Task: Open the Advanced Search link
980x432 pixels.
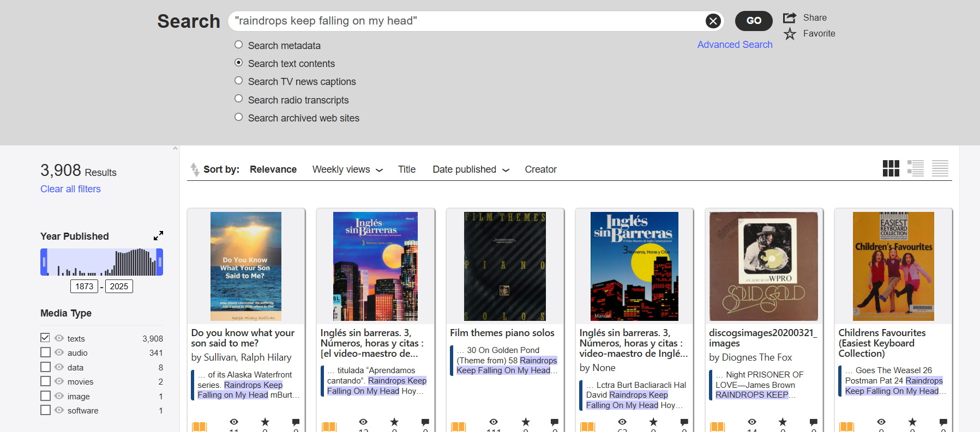Action: pos(735,45)
